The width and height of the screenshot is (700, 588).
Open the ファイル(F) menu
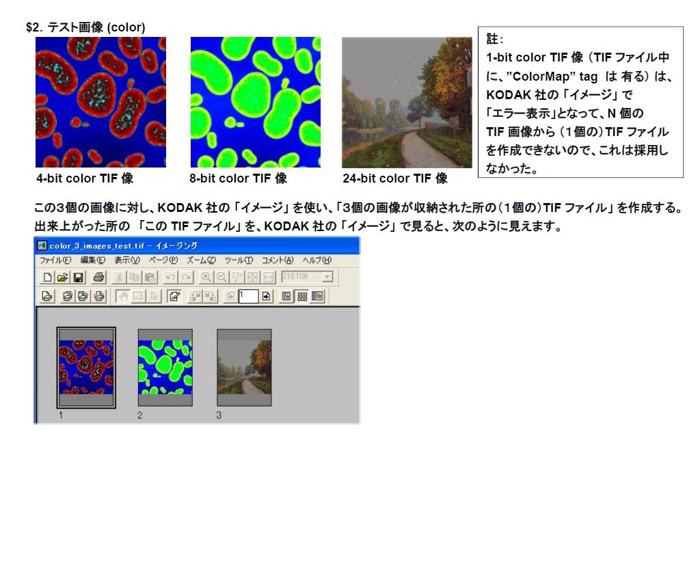point(55,260)
